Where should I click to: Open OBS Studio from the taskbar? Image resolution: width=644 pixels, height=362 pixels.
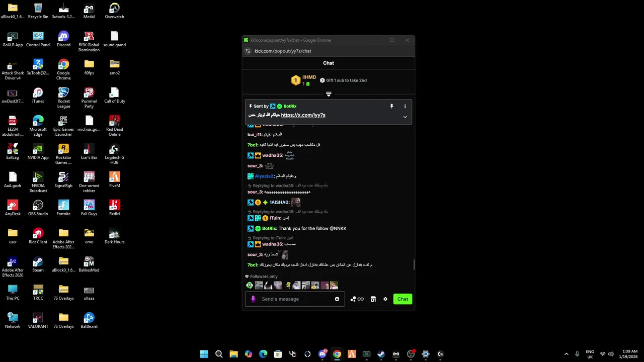point(411,354)
